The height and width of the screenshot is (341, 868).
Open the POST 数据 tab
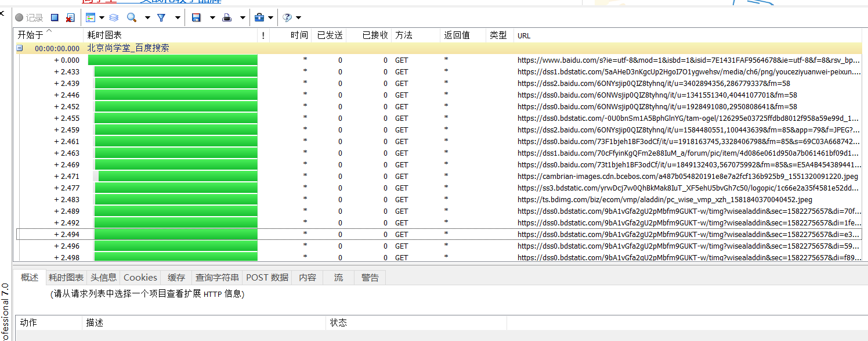click(267, 278)
